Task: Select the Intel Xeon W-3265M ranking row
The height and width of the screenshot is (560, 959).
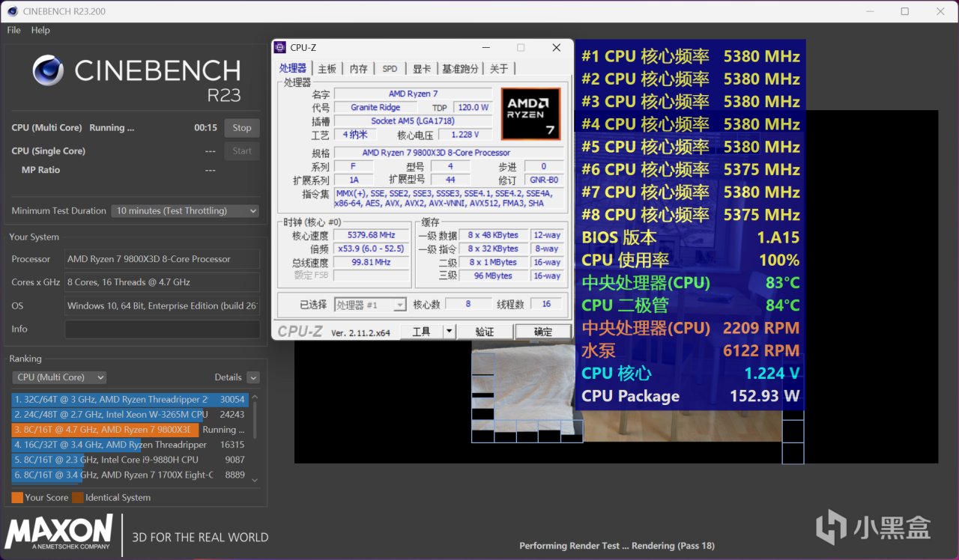Action: (130, 415)
